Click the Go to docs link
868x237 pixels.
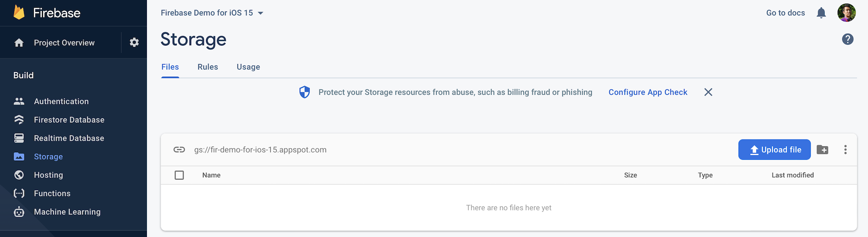[x=785, y=13]
